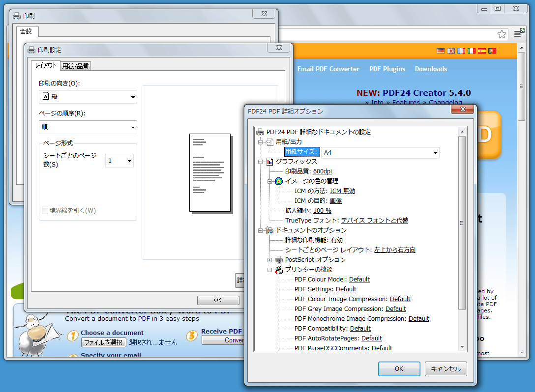535x392 pixels.
Task: Select the English flag language icon
Action: [451, 51]
